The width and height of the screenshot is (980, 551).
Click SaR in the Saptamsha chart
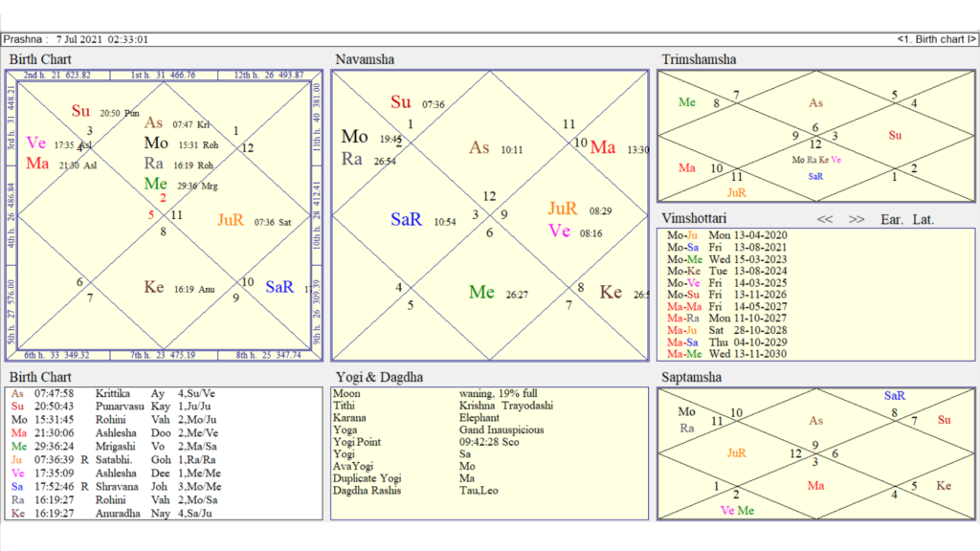895,396
